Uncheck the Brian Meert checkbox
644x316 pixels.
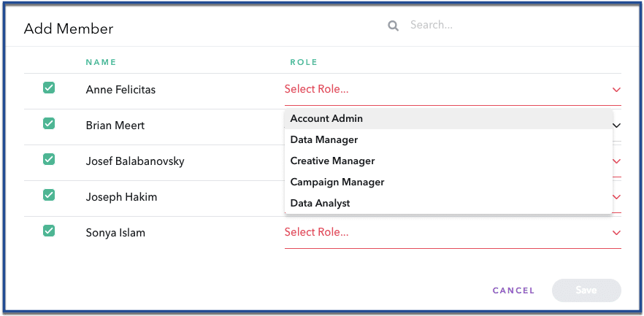point(49,124)
